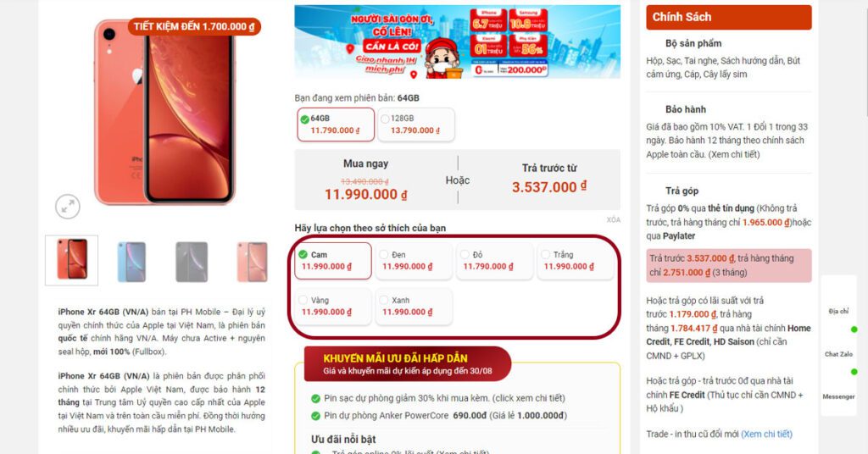
Task: Click XÓA to clear selection
Action: point(614,220)
